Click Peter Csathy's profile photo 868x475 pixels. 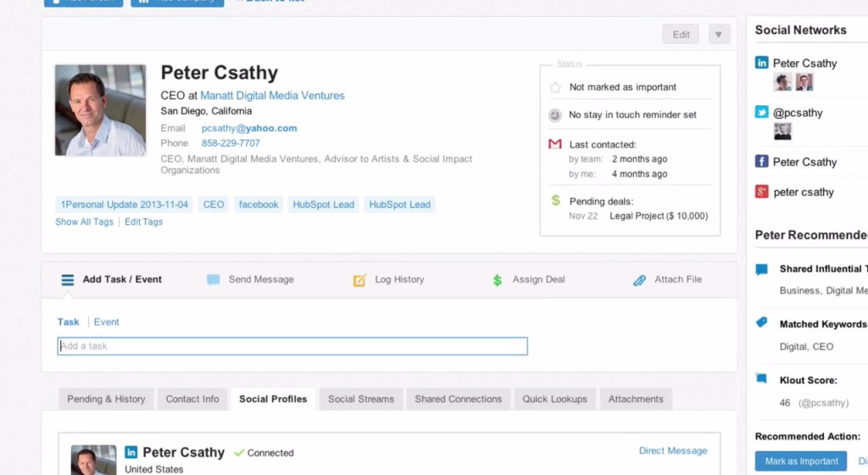click(100, 110)
